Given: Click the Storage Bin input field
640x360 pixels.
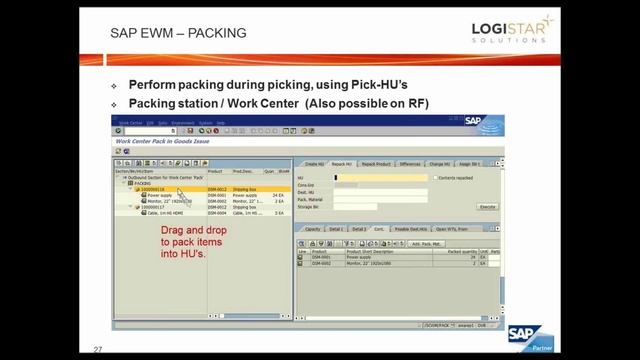Looking at the screenshot, I should pos(356,207).
